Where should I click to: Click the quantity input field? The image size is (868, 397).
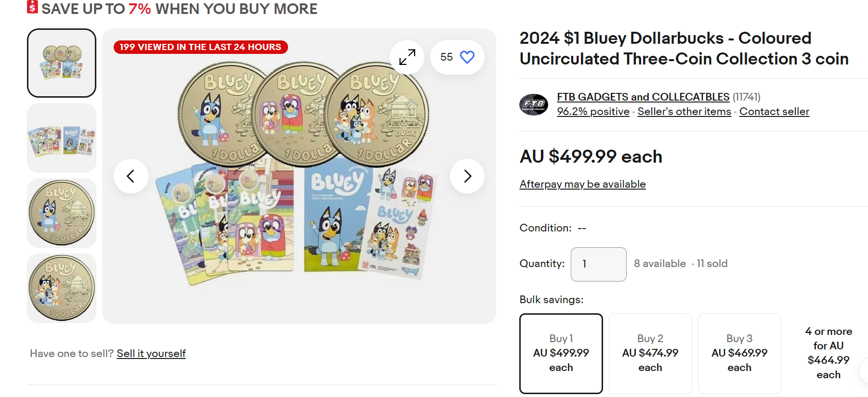click(x=598, y=264)
